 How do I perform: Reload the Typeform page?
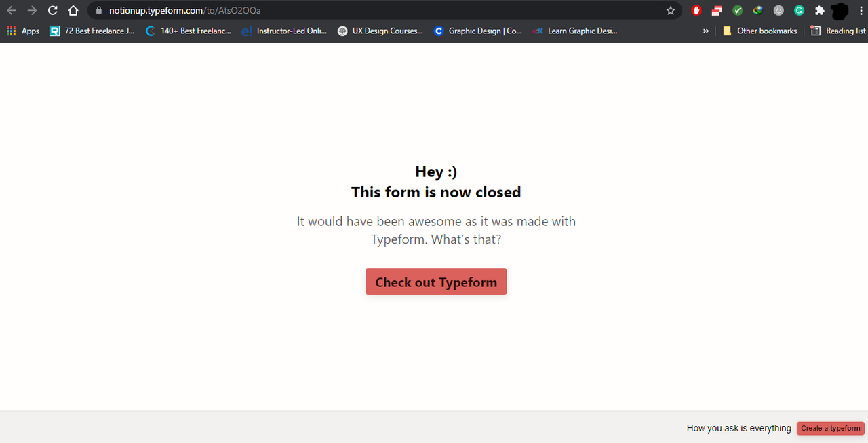coord(52,10)
